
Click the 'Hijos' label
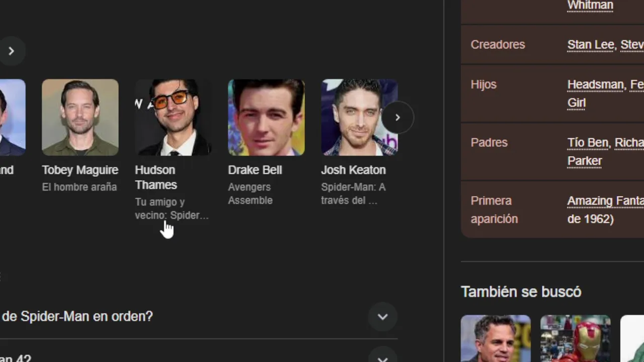point(484,84)
